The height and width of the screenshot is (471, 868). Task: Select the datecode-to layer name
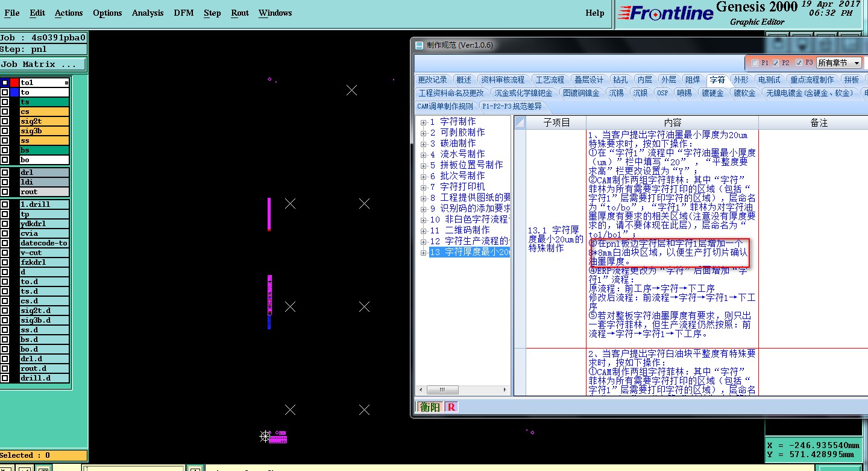pyautogui.click(x=45, y=243)
